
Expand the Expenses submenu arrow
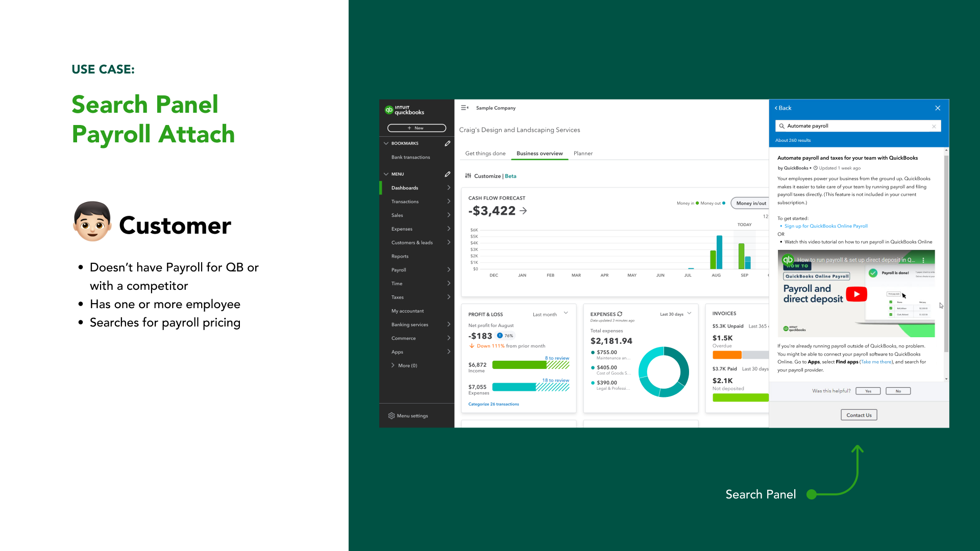tap(449, 229)
